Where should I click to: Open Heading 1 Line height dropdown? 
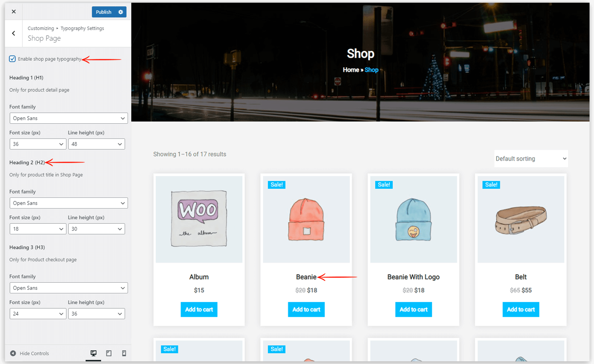pyautogui.click(x=96, y=144)
